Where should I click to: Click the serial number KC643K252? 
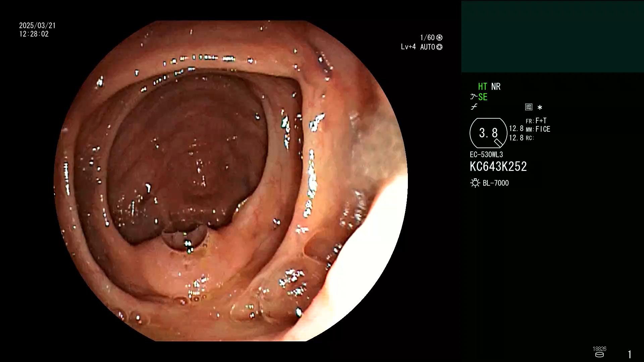coord(498,167)
